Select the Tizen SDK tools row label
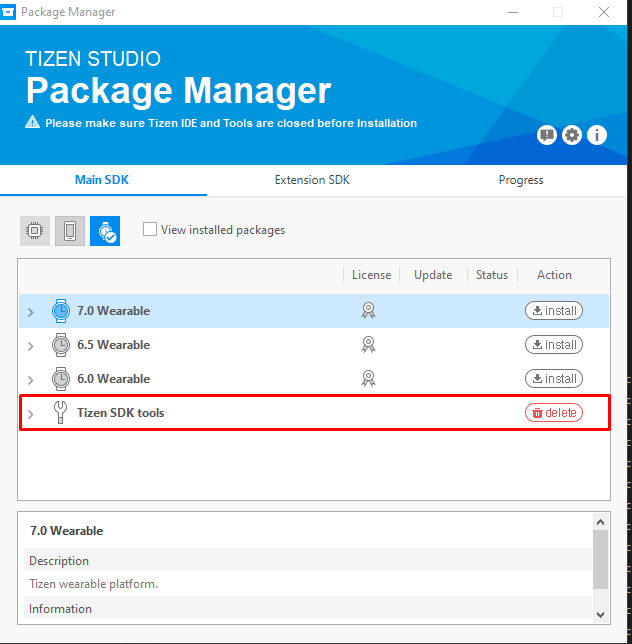Screen dimensions: 632x644 pyautogui.click(x=121, y=413)
